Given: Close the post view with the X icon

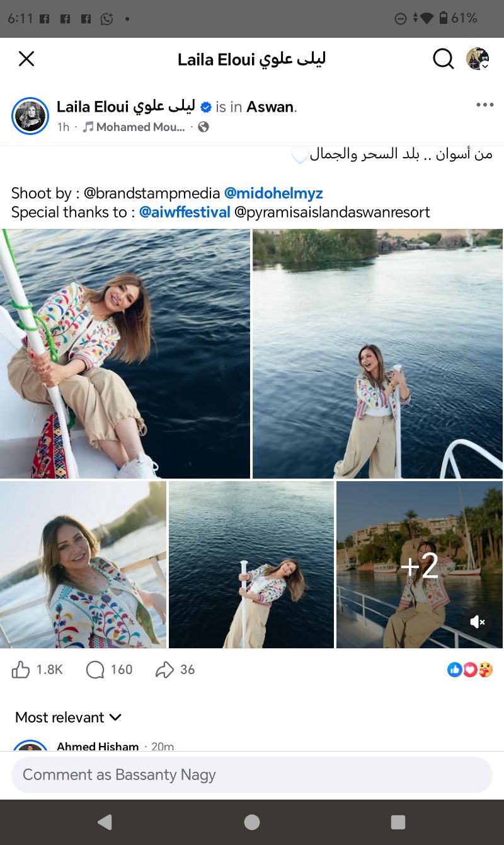Looking at the screenshot, I should coord(26,59).
